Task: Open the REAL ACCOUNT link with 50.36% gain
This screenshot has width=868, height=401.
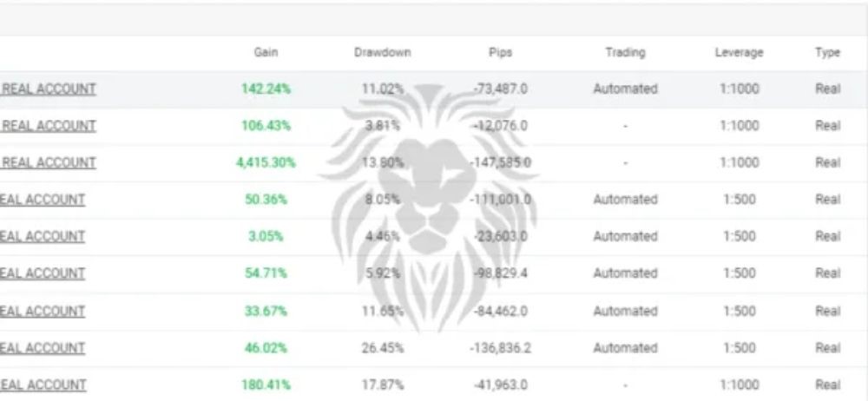Action: pyautogui.click(x=43, y=200)
